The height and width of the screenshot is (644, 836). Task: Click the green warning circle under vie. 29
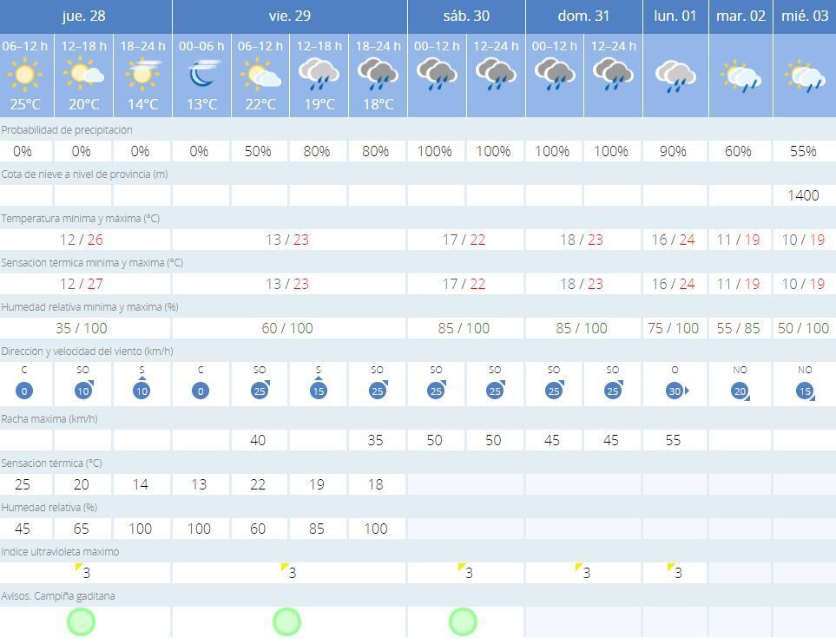[286, 621]
